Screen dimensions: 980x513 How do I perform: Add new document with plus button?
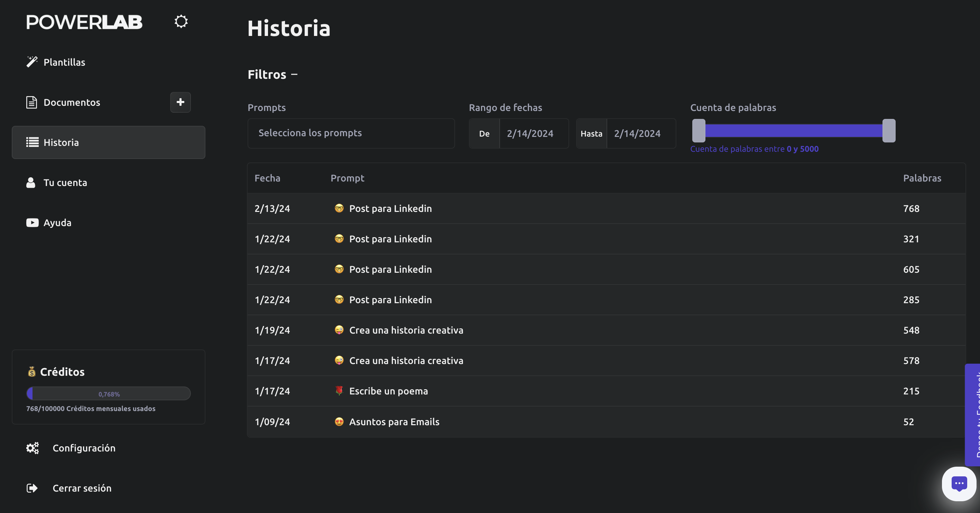[180, 102]
